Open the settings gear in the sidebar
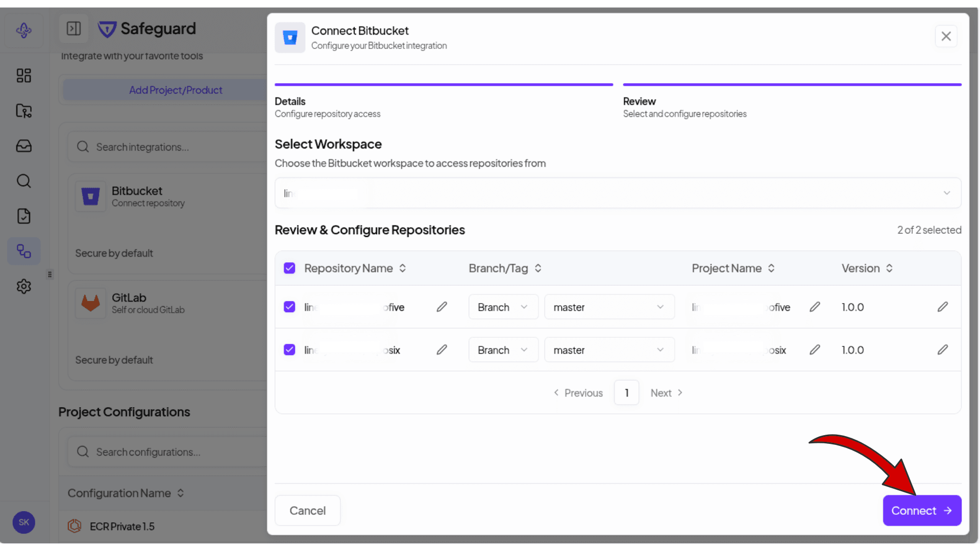980x551 pixels. [x=23, y=286]
